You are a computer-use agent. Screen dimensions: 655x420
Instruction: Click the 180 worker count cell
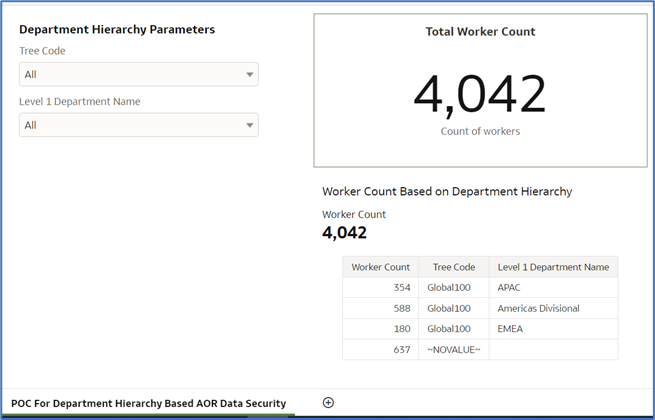(x=398, y=329)
